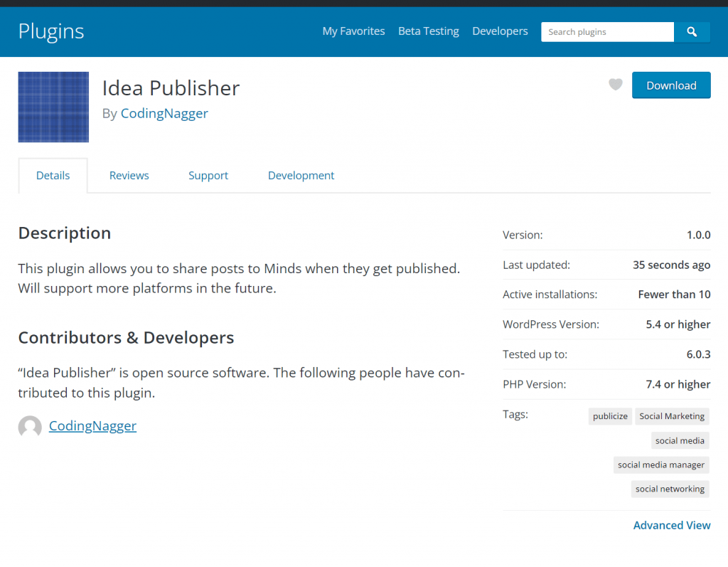The image size is (728, 567).
Task: Click the search magnifier icon button
Action: (x=692, y=32)
